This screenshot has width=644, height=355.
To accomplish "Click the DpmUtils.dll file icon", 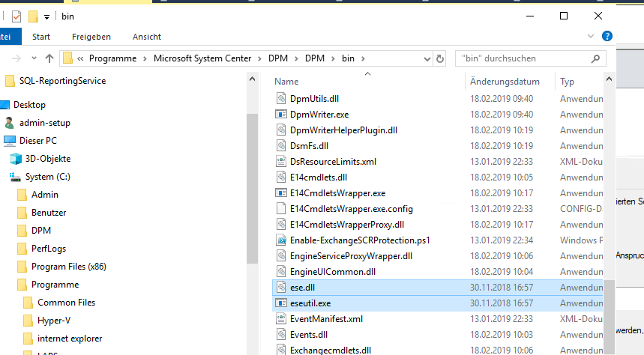I will (281, 99).
